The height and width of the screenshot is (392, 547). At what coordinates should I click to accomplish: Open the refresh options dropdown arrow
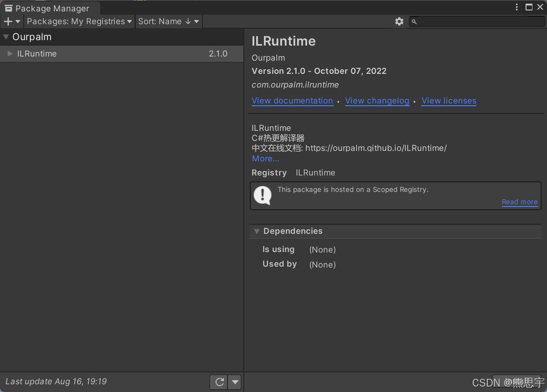click(234, 382)
